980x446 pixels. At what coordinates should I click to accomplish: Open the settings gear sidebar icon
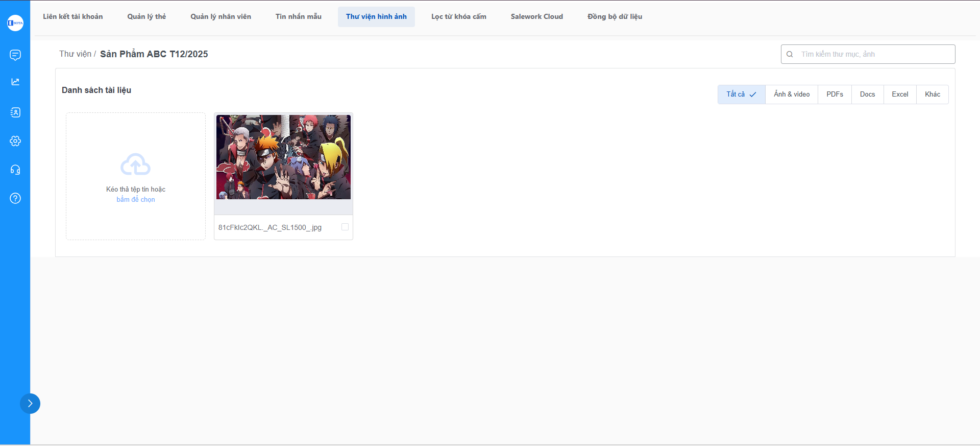[15, 141]
